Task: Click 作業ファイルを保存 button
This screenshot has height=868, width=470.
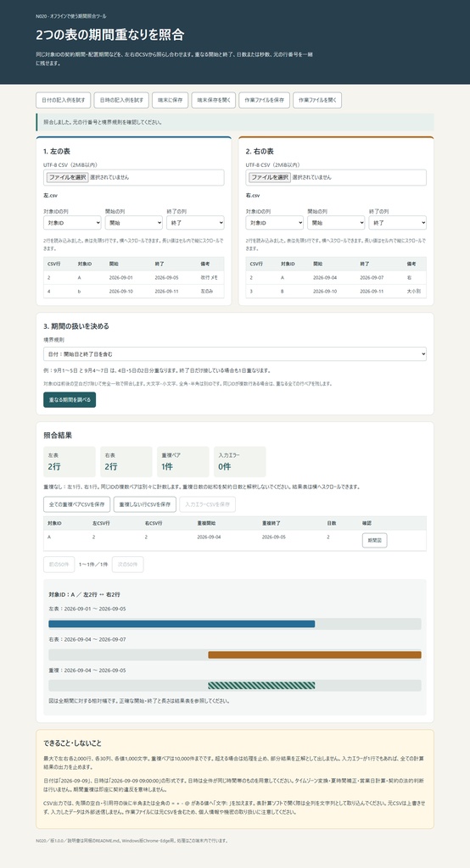Action: pyautogui.click(x=265, y=100)
